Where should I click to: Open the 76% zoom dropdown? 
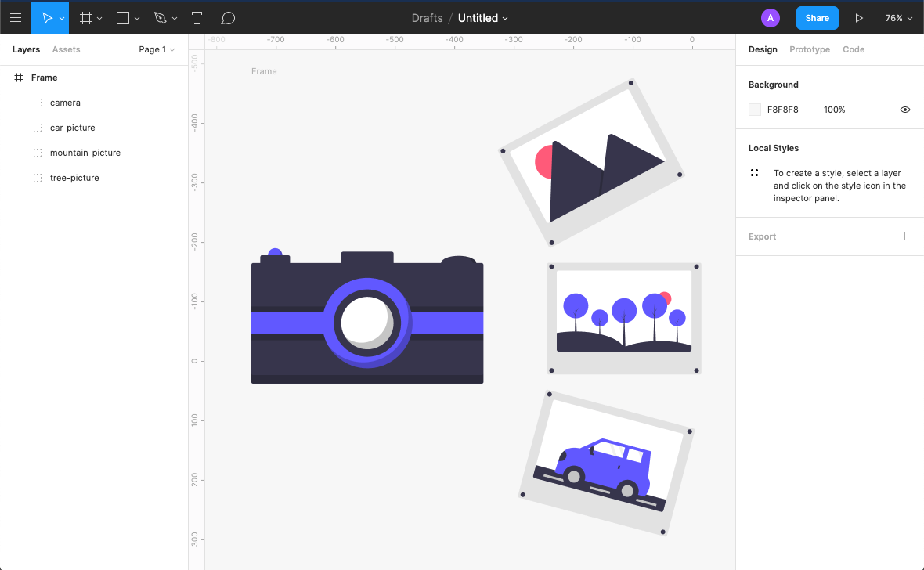[899, 18]
